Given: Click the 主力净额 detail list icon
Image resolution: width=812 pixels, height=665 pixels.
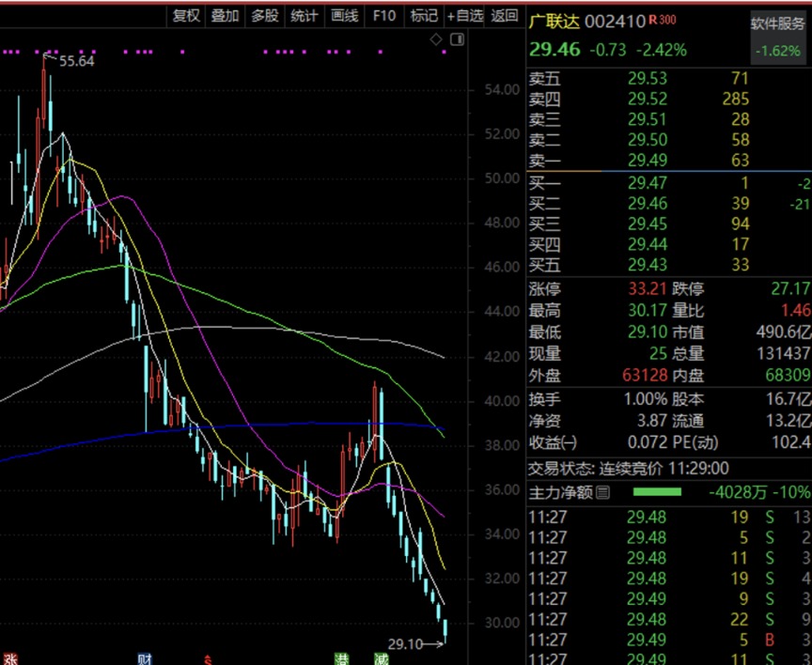Looking at the screenshot, I should click(x=602, y=492).
